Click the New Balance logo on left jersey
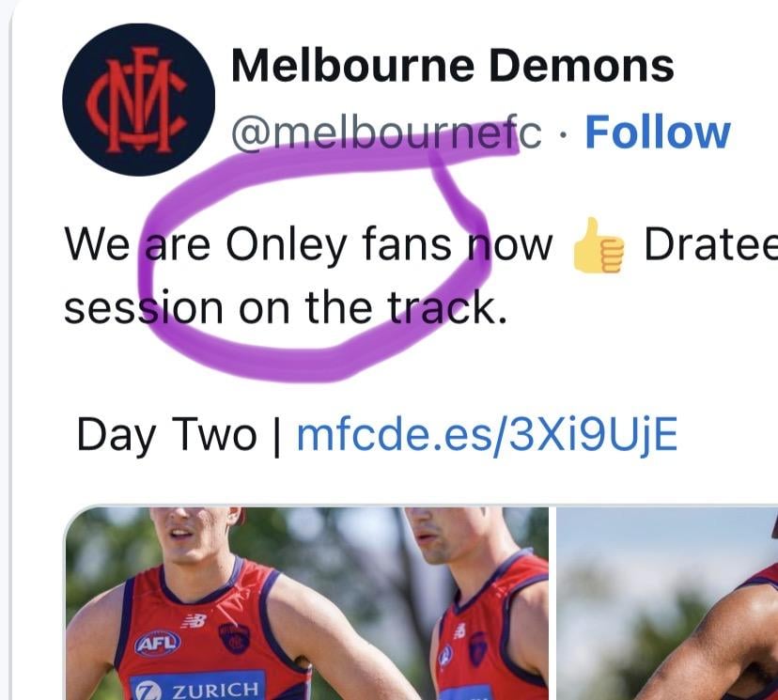 pyautogui.click(x=194, y=621)
